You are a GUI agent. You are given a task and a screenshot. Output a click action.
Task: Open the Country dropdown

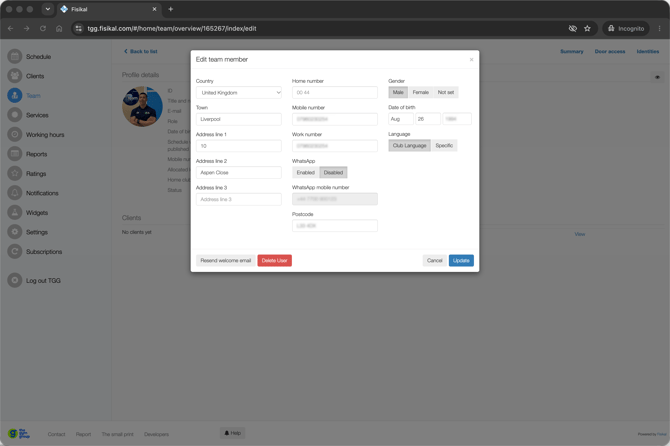(239, 93)
